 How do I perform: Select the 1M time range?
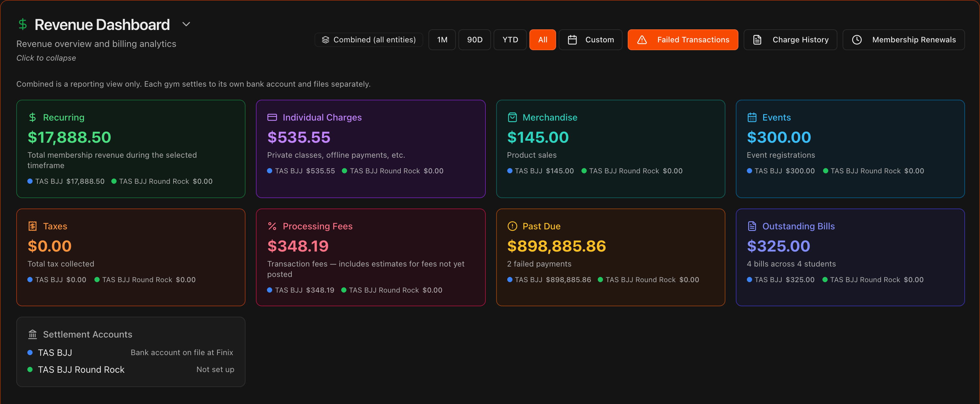pyautogui.click(x=442, y=40)
